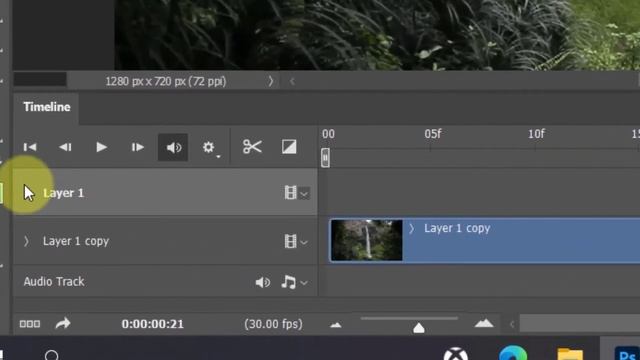Select the Audio Track label
The width and height of the screenshot is (640, 360).
coord(54,282)
